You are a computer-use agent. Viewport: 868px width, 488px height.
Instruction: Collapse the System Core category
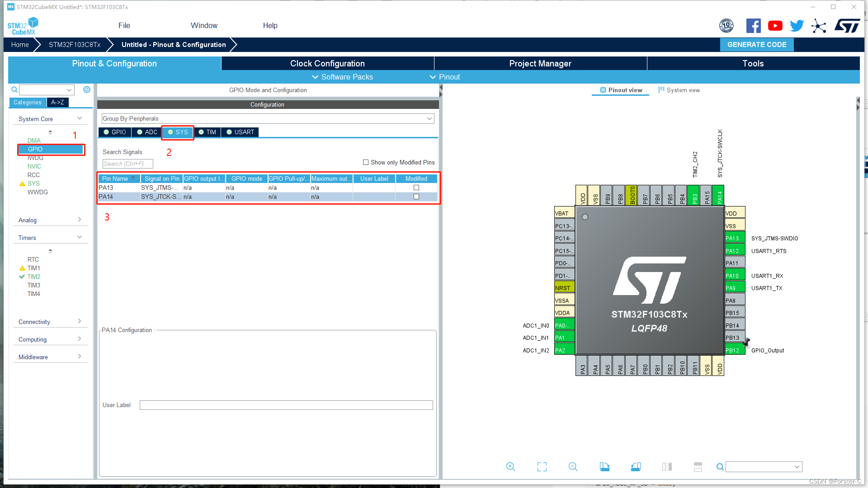pyautogui.click(x=80, y=118)
